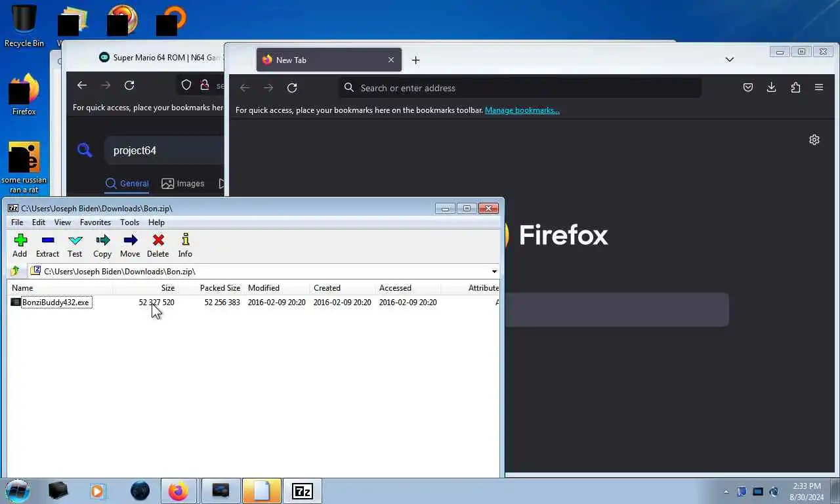840x504 pixels.
Task: Open the File menu in 7-Zip
Action: (17, 222)
